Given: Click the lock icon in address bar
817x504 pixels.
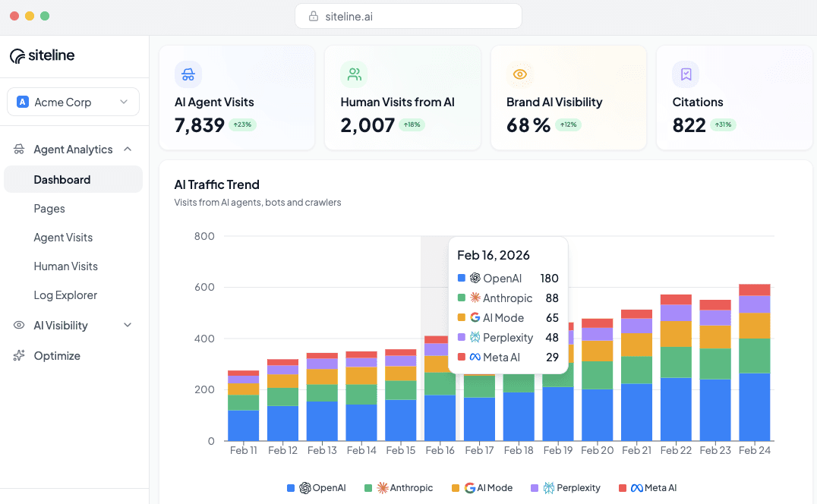Looking at the screenshot, I should [313, 16].
